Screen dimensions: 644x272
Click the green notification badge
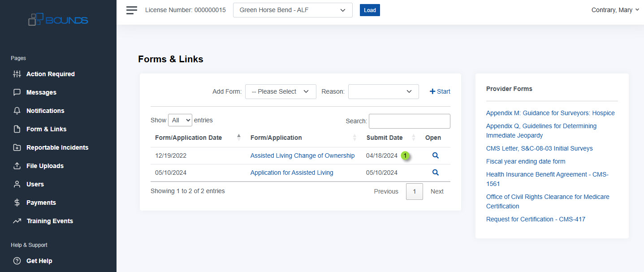pos(405,155)
